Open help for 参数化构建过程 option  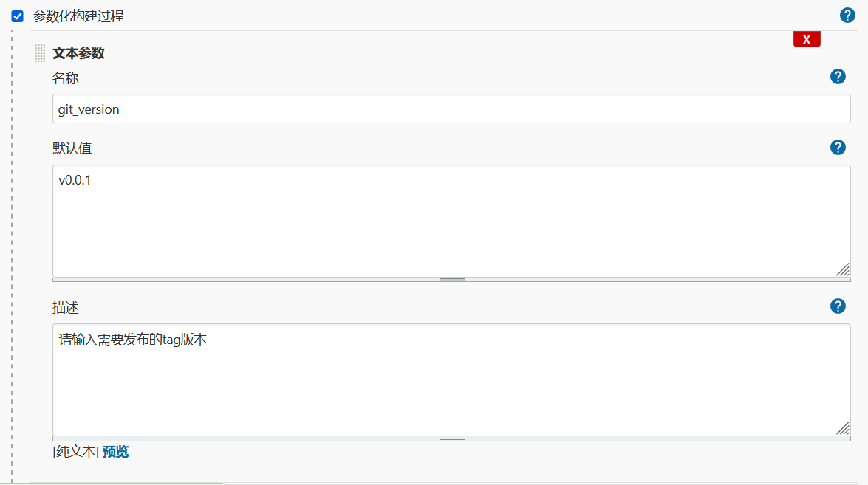(x=847, y=16)
